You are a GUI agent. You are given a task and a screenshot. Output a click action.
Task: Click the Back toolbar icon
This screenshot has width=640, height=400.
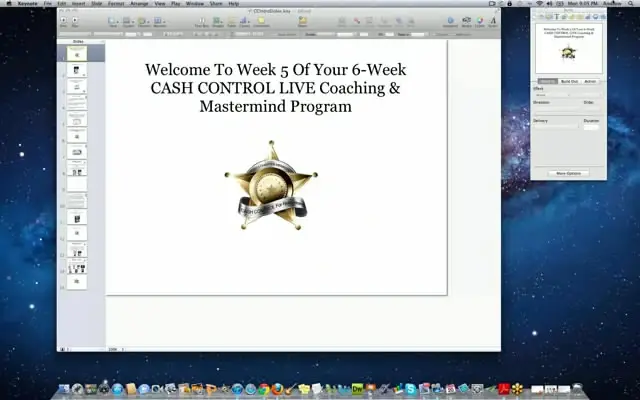(x=411, y=22)
